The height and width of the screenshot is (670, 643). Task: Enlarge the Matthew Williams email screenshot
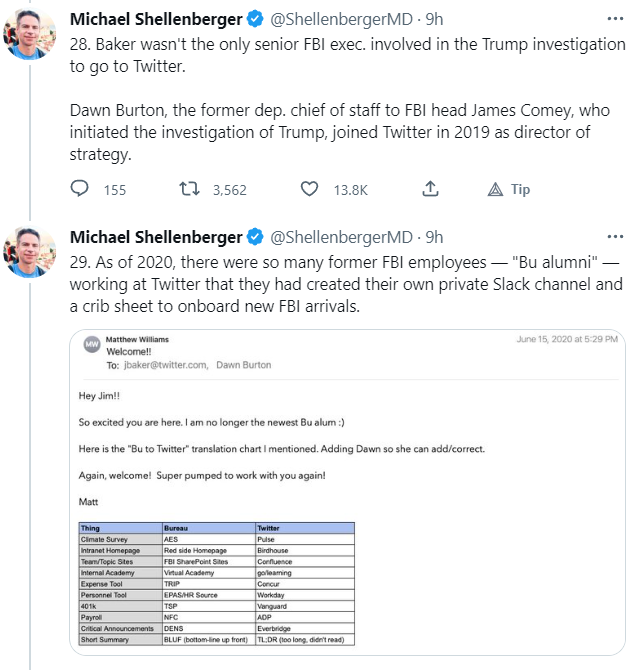click(348, 492)
